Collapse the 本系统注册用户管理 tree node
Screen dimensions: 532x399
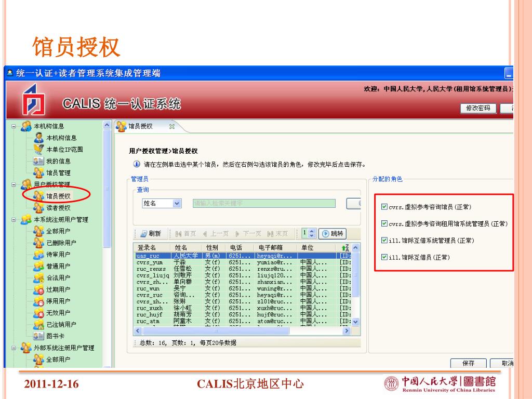[x=14, y=220]
